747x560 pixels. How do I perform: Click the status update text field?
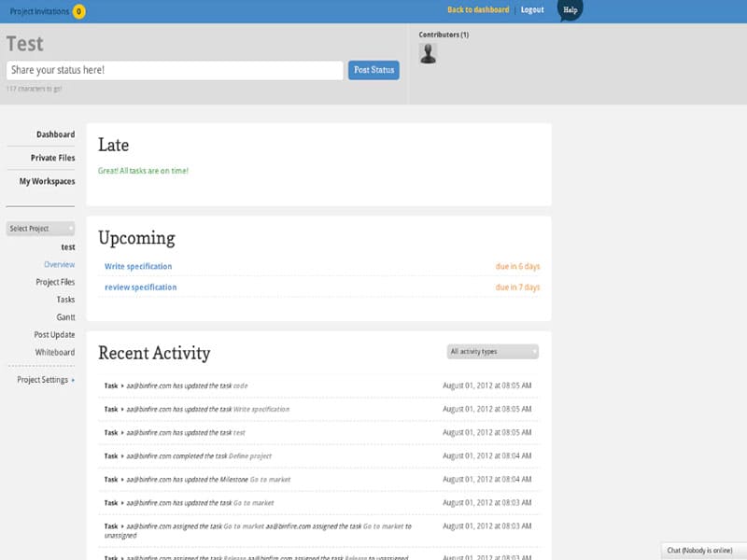coord(175,71)
